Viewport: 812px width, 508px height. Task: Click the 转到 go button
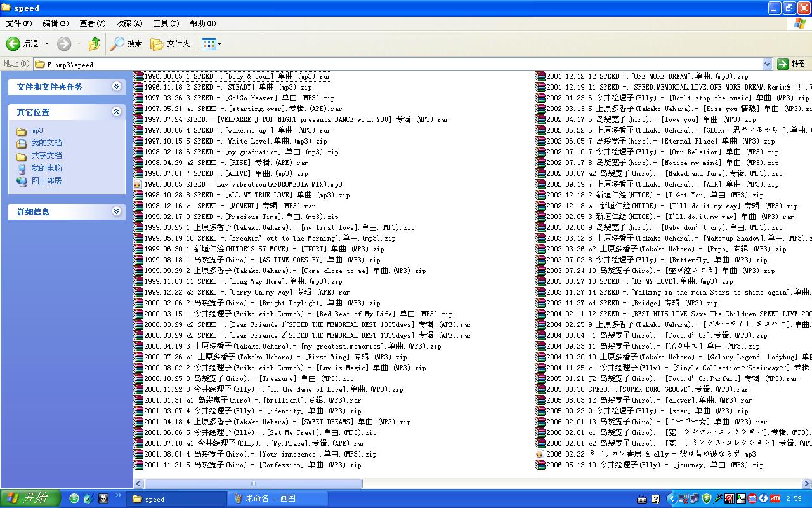[792, 64]
